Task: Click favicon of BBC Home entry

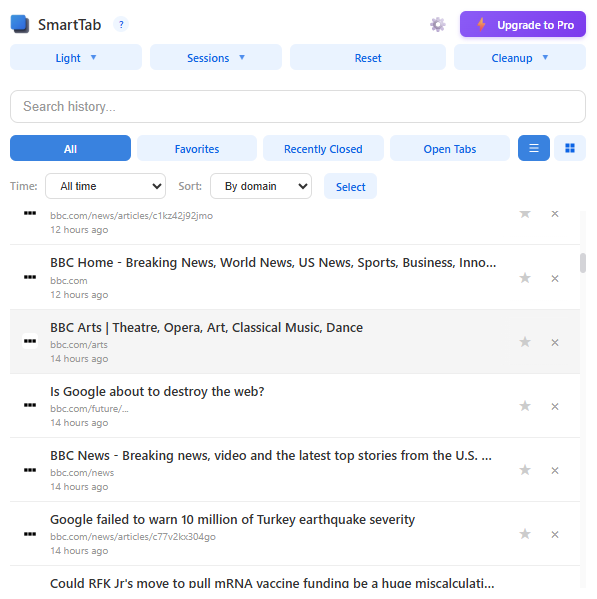Action: (30, 277)
